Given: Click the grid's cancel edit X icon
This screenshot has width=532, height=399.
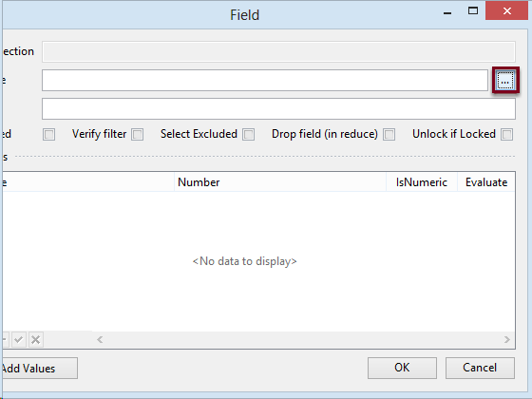Looking at the screenshot, I should (36, 339).
